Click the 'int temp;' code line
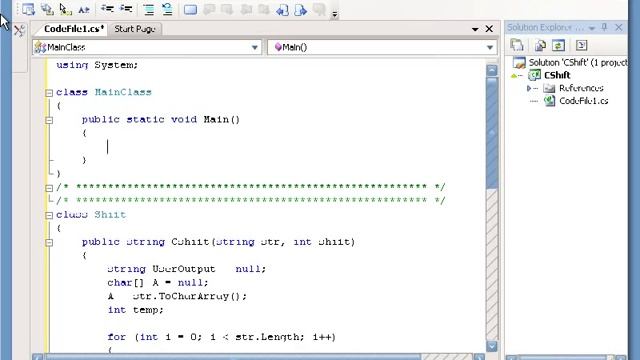Image resolution: width=640 pixels, height=360 pixels. coord(136,310)
